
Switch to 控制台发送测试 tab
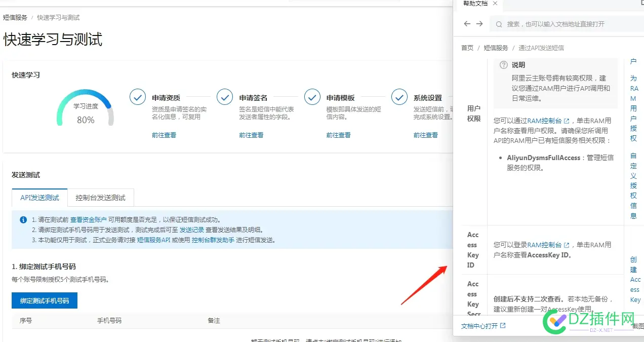(100, 198)
